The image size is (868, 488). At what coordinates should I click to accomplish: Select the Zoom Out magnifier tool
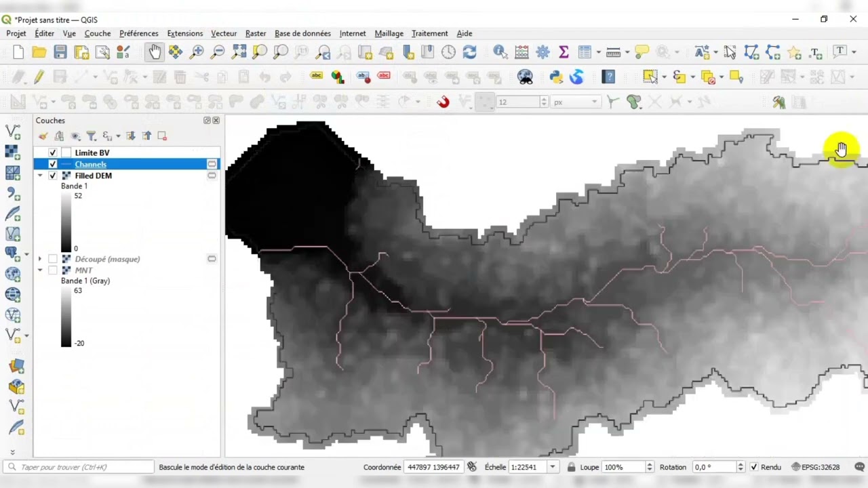tap(218, 52)
